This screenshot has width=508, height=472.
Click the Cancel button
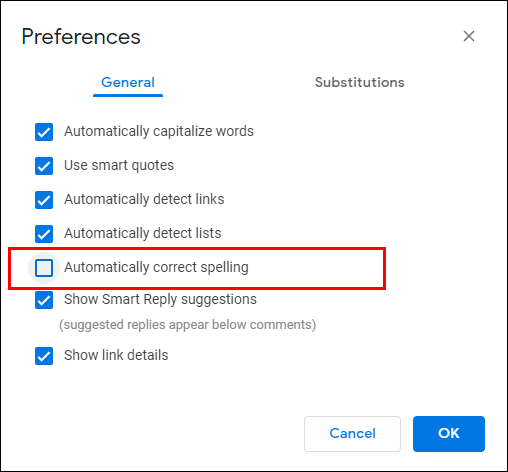pos(352,434)
